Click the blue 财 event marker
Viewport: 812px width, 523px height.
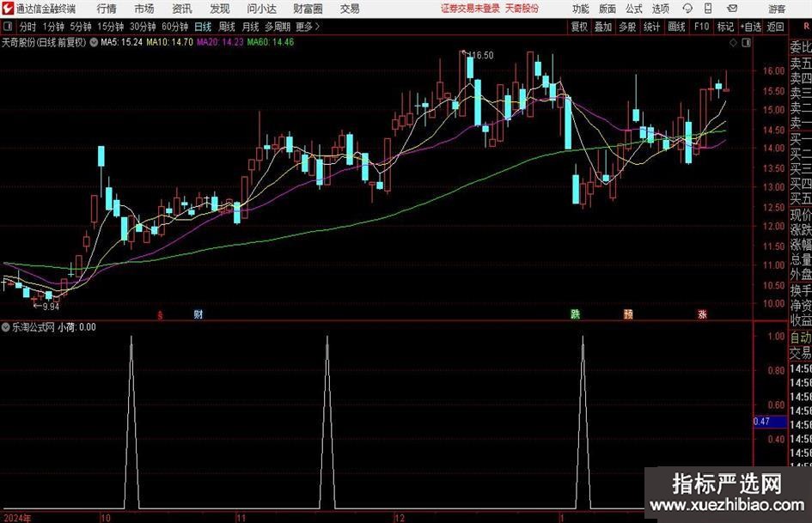[x=198, y=314]
